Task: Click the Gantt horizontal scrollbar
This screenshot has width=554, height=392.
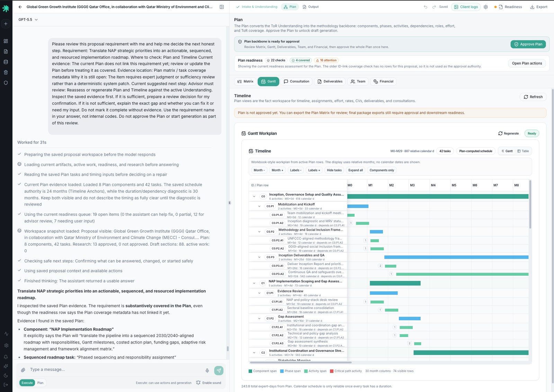Action: [301, 363]
